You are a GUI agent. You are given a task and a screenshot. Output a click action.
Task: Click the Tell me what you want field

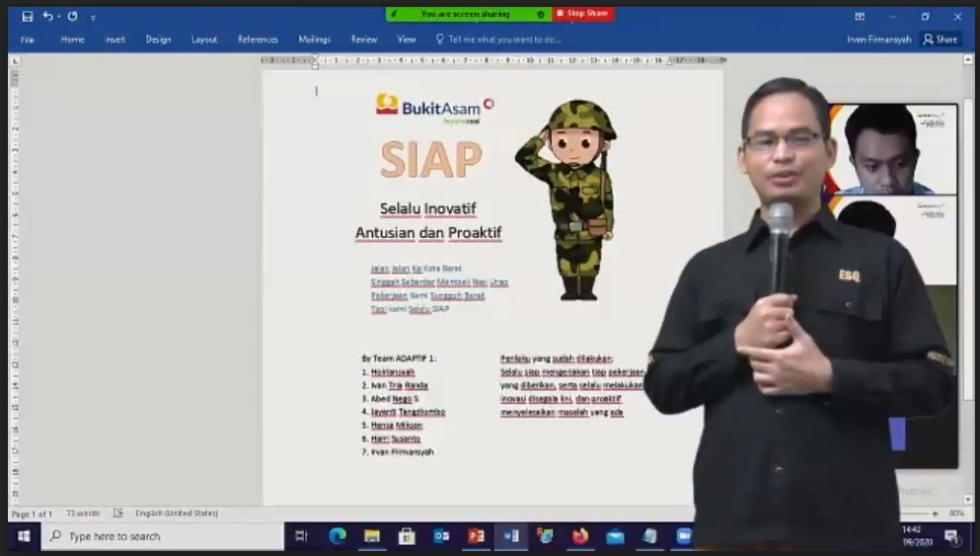[x=504, y=40]
